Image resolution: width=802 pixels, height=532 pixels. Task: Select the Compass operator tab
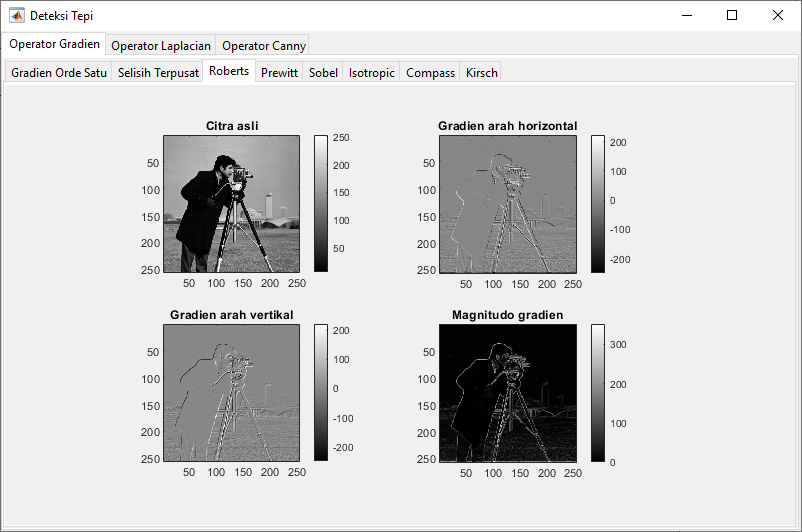pos(430,73)
